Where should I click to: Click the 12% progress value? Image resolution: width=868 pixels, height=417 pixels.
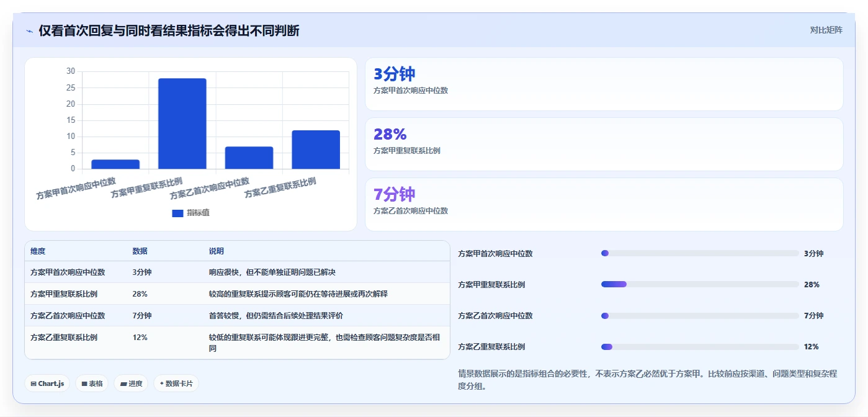point(812,346)
